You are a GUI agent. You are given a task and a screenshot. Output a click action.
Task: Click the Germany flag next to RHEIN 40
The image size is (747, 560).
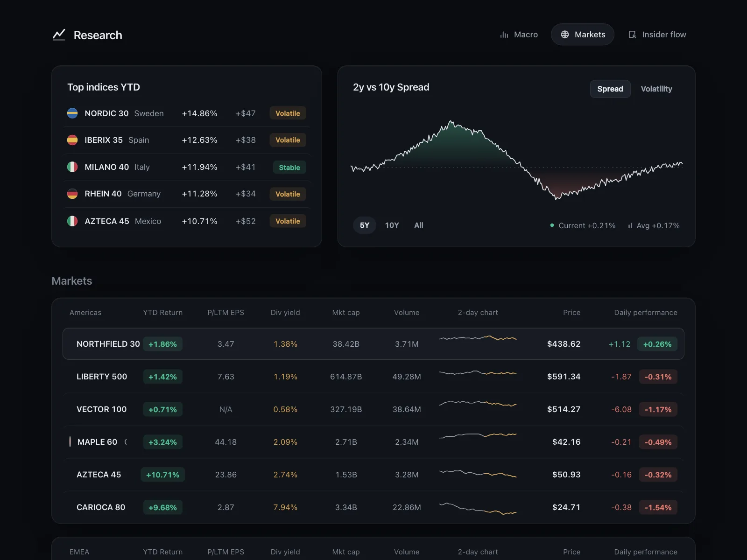pos(72,194)
